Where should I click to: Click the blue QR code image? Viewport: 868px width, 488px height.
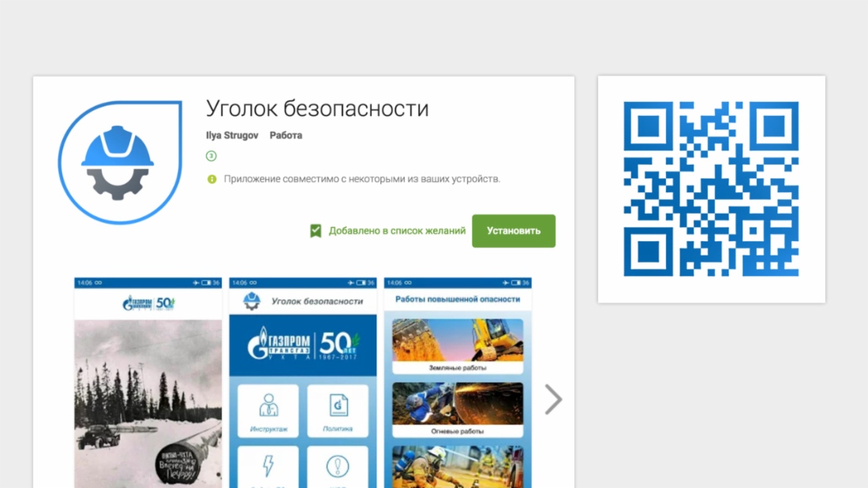point(711,188)
